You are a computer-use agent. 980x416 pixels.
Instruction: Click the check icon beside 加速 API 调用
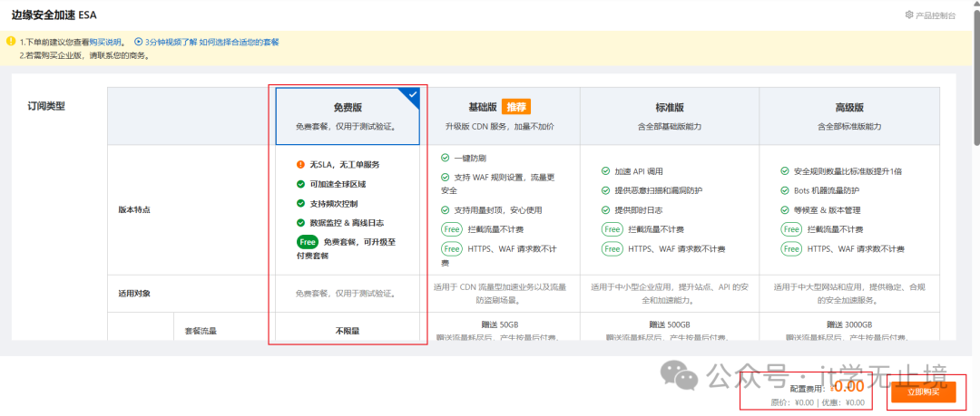click(x=605, y=170)
